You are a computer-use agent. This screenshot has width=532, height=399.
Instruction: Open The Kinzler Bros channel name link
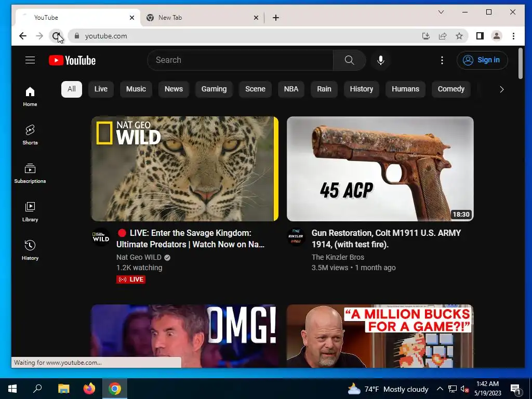(x=338, y=257)
